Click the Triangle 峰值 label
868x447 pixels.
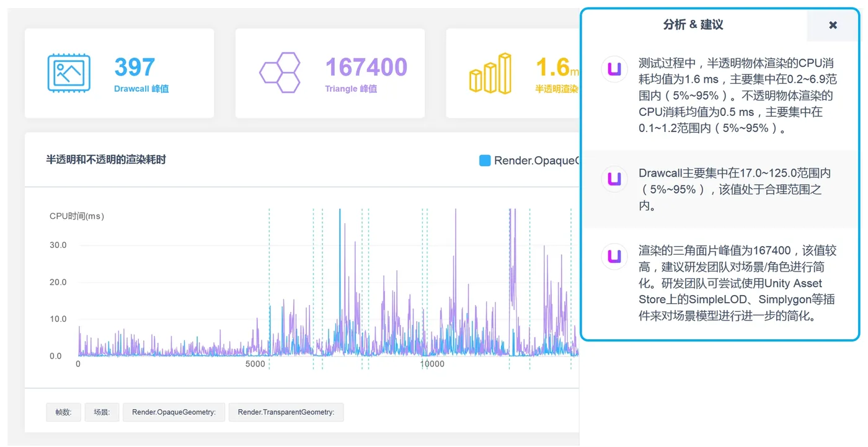click(351, 89)
